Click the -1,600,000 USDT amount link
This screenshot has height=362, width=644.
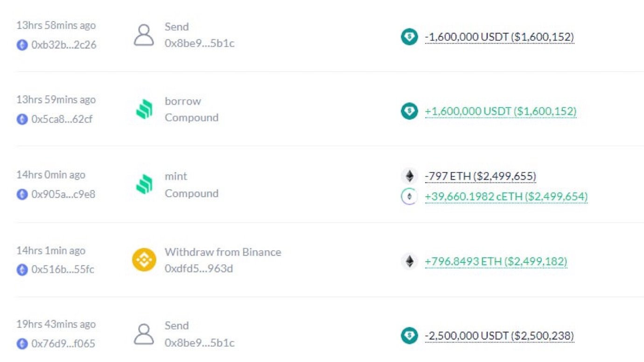click(x=499, y=37)
